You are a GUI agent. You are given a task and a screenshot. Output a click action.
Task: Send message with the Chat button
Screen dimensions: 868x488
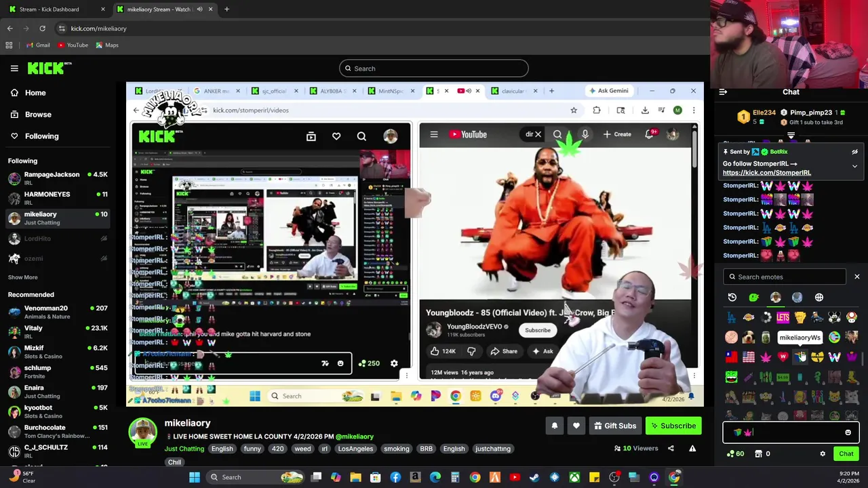pyautogui.click(x=846, y=454)
